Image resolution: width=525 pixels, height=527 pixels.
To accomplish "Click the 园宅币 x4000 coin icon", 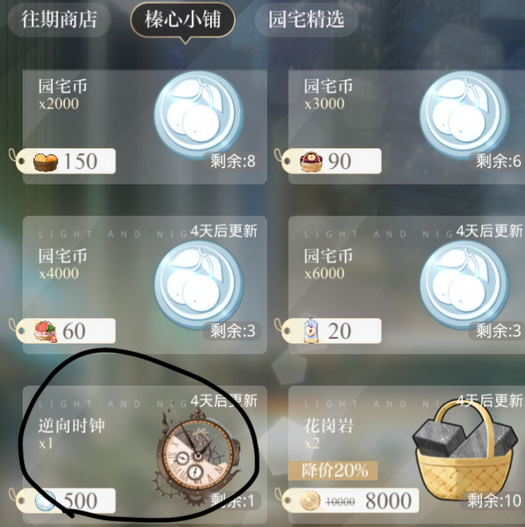I will point(199,285).
